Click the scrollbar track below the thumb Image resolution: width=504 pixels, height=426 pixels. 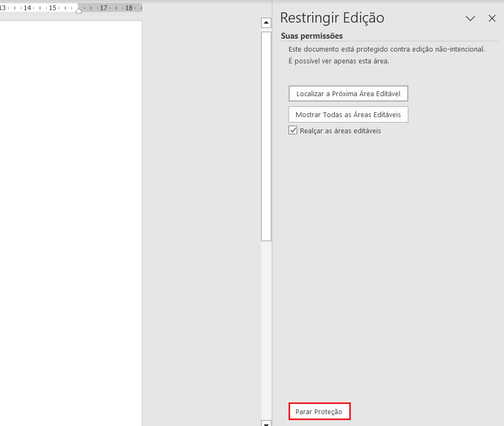tap(266, 322)
